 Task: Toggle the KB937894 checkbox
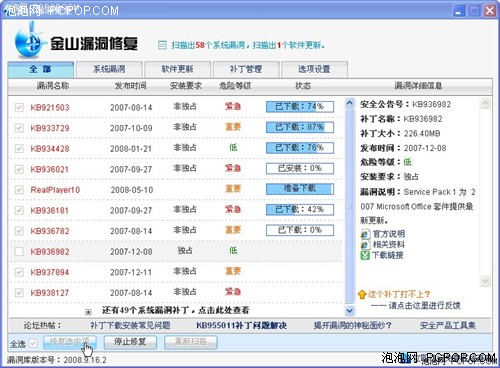coord(19,272)
